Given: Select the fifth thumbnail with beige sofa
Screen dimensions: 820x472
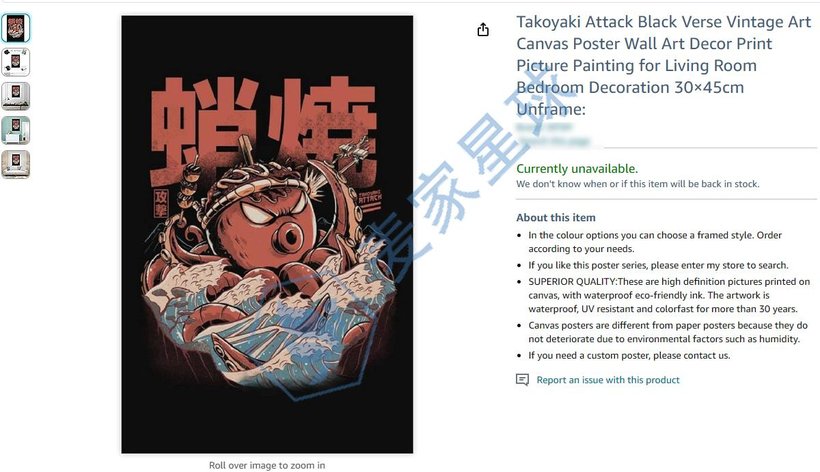Looking at the screenshot, I should [x=16, y=165].
